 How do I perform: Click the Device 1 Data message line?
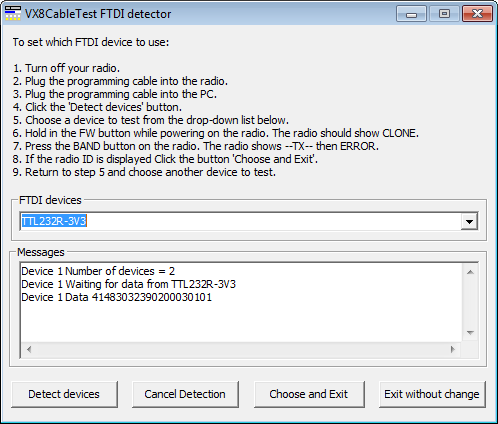pyautogui.click(x=116, y=297)
